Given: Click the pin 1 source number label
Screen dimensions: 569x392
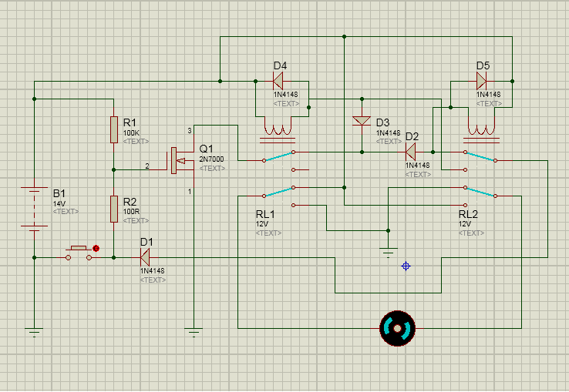Looking at the screenshot, I should click(x=190, y=192).
